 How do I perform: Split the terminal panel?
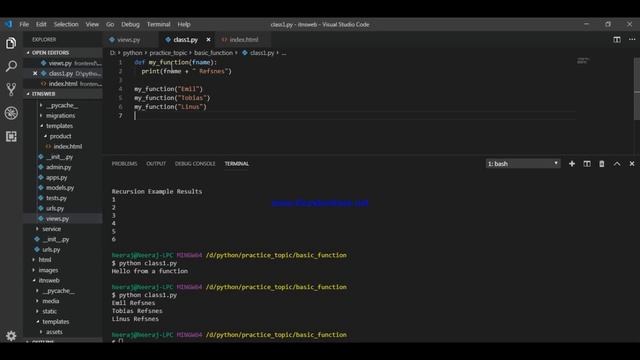coord(587,164)
